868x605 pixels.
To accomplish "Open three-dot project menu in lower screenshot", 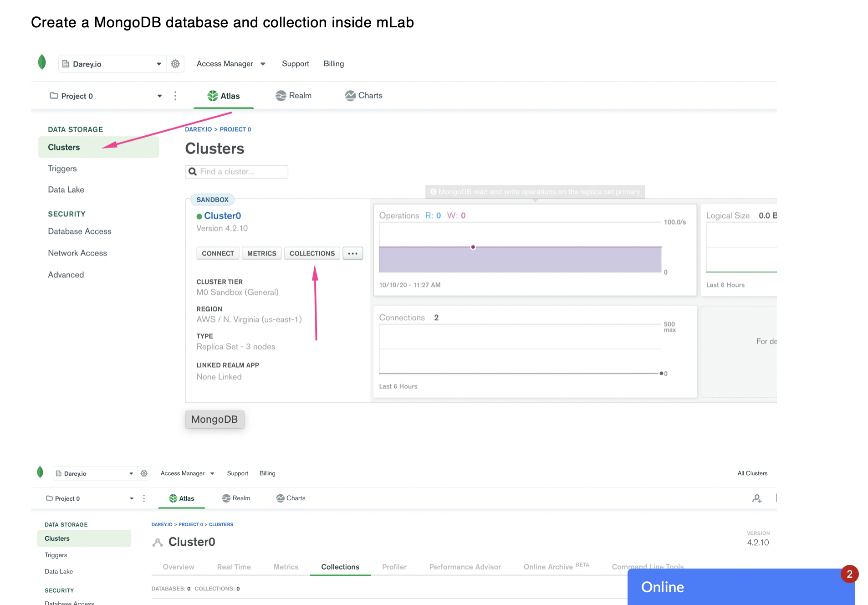I will (x=144, y=498).
